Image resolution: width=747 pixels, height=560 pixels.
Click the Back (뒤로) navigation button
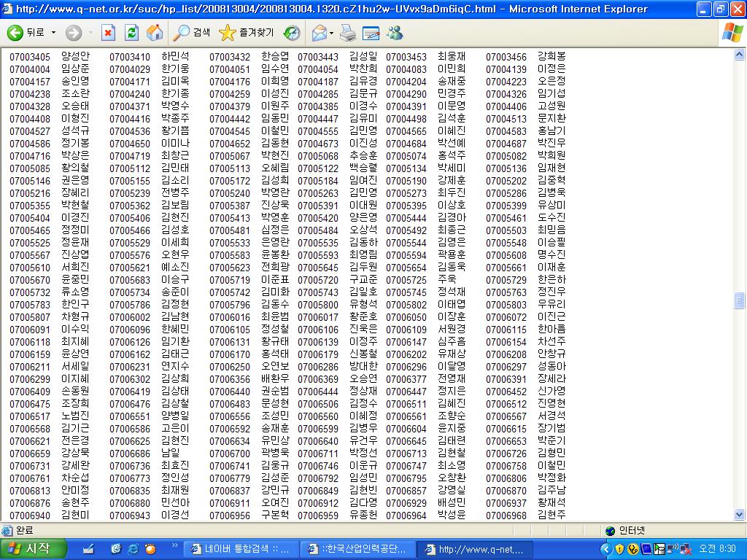click(25, 33)
